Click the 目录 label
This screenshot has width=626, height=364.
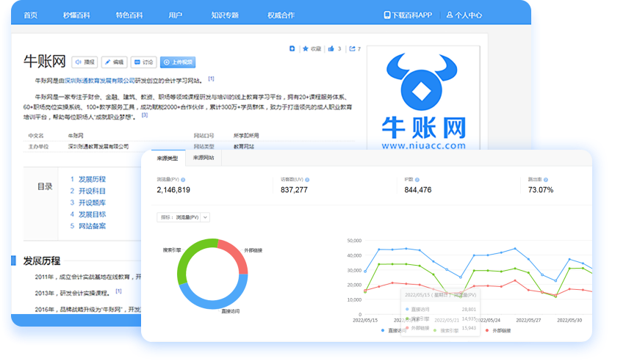(x=45, y=186)
